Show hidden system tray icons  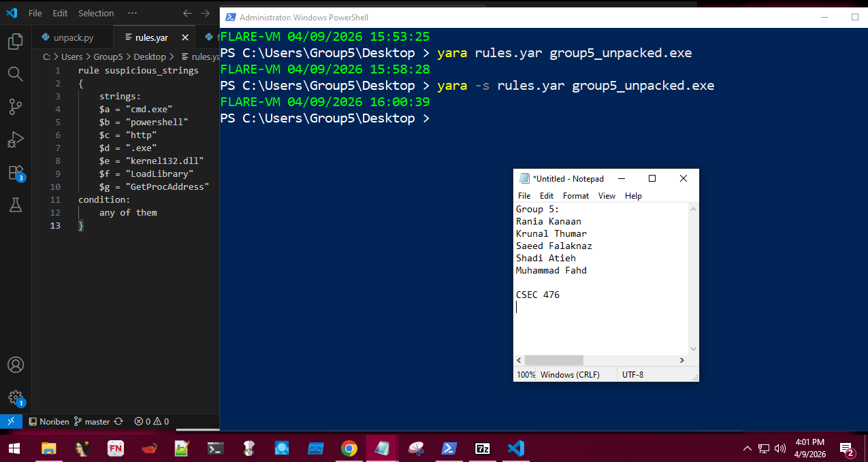click(748, 448)
